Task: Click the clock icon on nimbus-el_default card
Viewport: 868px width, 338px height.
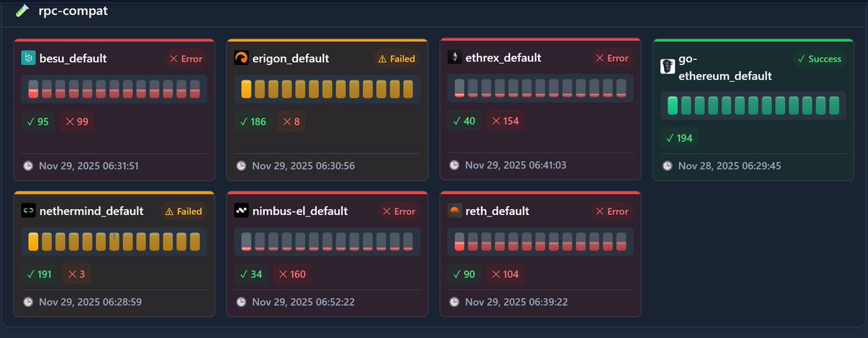Action: pos(242,302)
